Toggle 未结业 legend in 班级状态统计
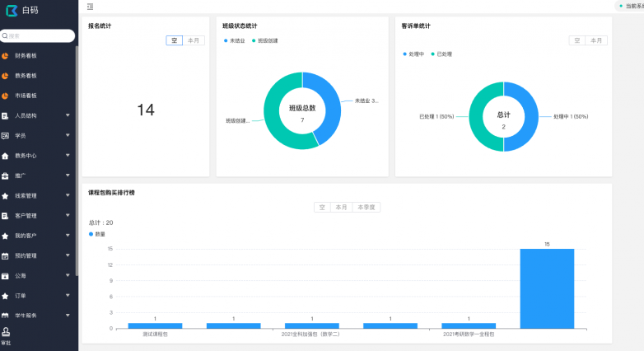The height and width of the screenshot is (351, 644). pos(237,40)
